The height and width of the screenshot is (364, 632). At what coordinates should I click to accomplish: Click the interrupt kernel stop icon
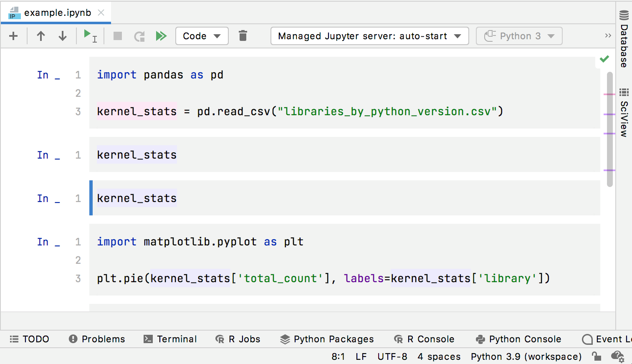click(118, 36)
